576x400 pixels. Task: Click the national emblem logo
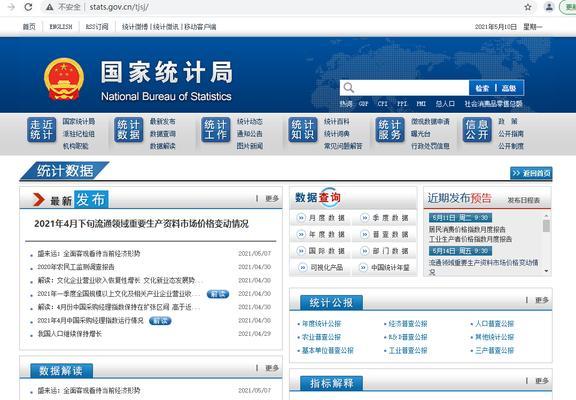(x=64, y=79)
